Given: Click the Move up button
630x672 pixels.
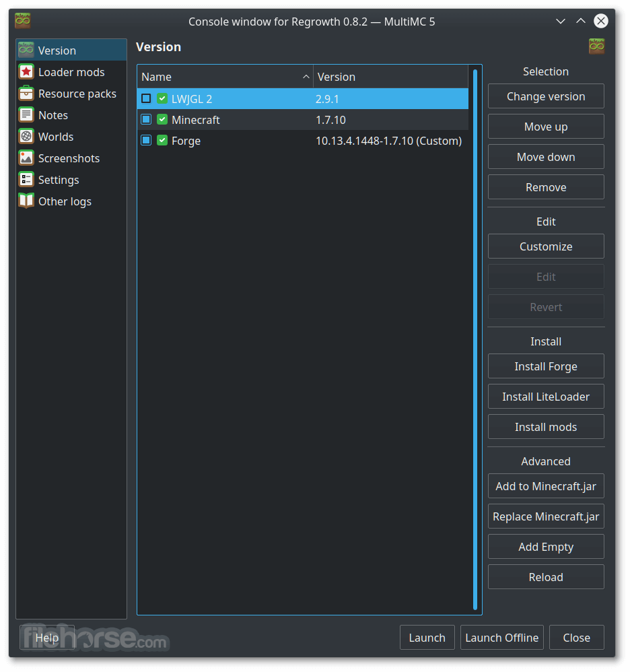Looking at the screenshot, I should [546, 127].
